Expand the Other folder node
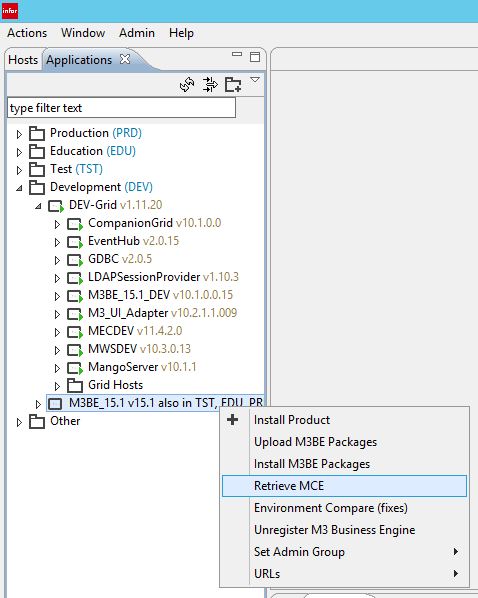Viewport: 478px width, 598px height. click(x=19, y=422)
